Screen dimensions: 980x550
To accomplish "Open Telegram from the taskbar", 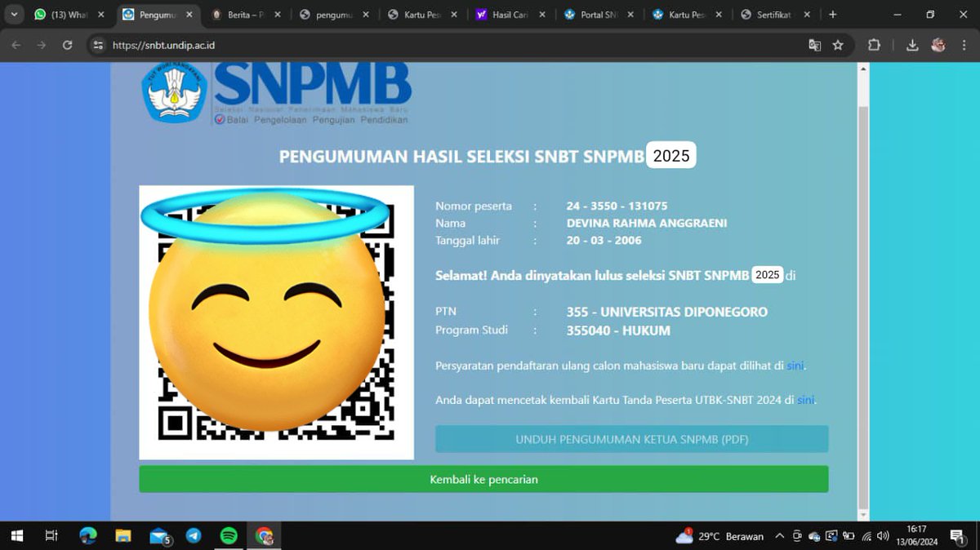I will pyautogui.click(x=194, y=536).
